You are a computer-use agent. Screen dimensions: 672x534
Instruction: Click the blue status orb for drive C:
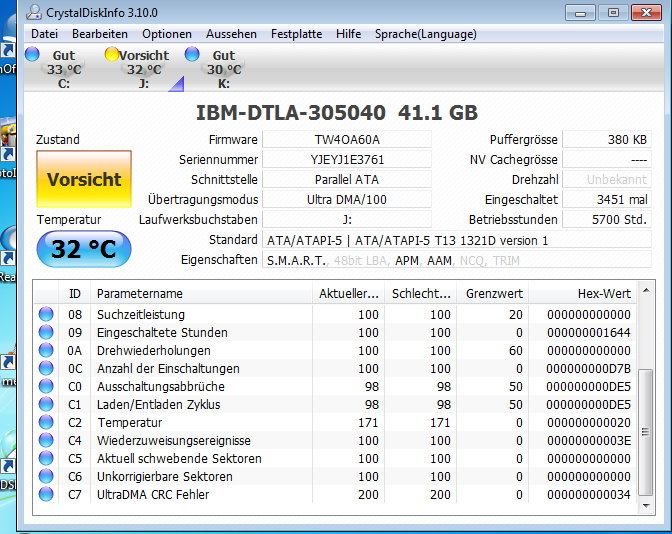(x=32, y=54)
